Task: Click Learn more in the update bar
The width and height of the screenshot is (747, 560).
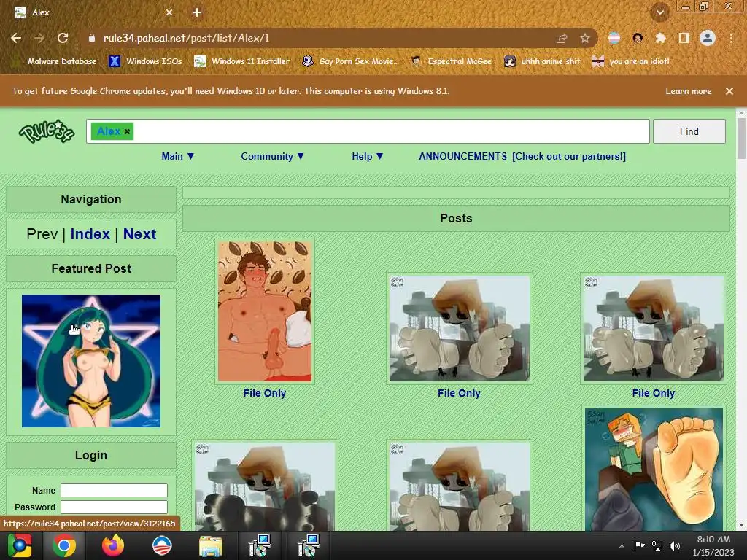Action: tap(689, 91)
